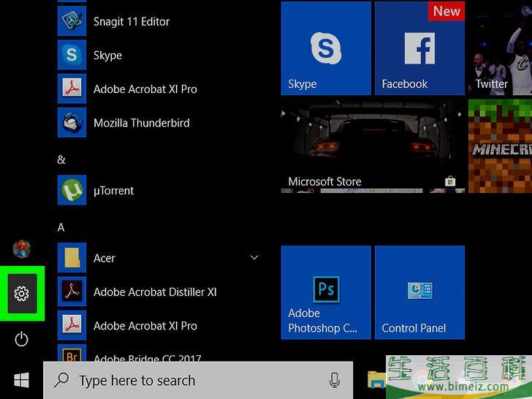Launch Snagit 11 Editor from app list
This screenshot has width=532, height=399.
(x=132, y=22)
